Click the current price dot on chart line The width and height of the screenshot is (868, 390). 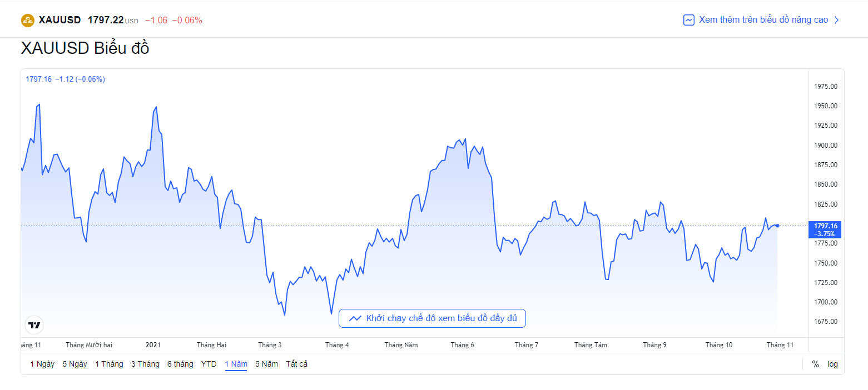(777, 226)
